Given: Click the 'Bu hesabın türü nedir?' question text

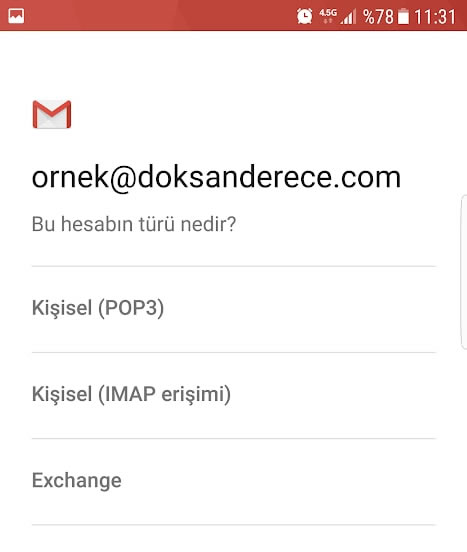Looking at the screenshot, I should click(x=134, y=224).
